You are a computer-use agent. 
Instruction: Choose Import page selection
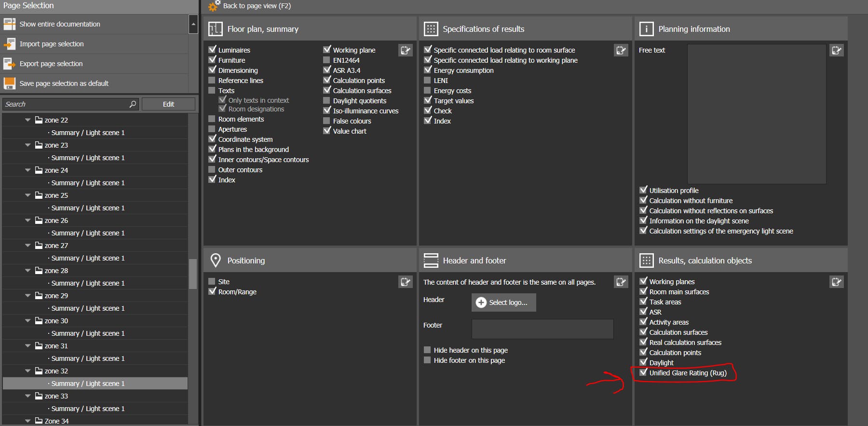52,44
